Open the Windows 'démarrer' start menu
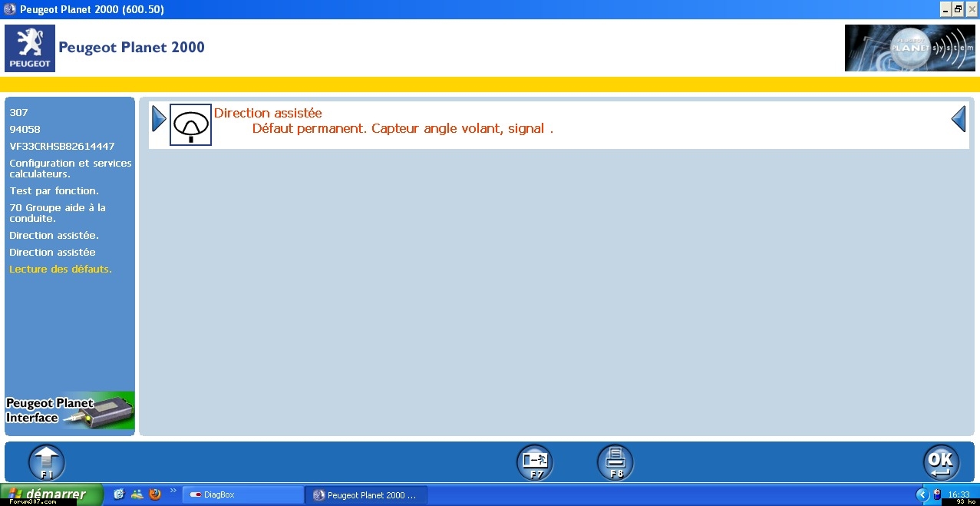This screenshot has width=980, height=506. (x=51, y=494)
